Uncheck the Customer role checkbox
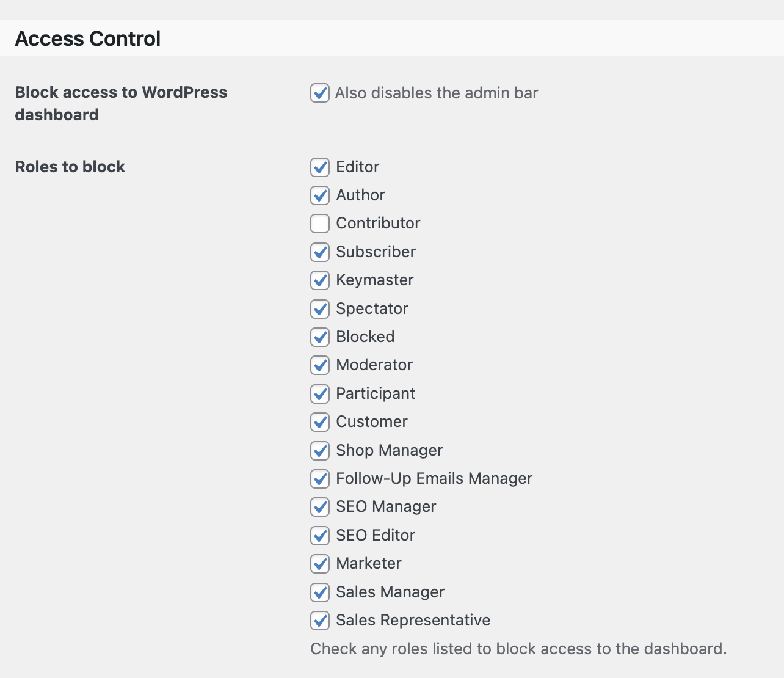 pos(320,422)
